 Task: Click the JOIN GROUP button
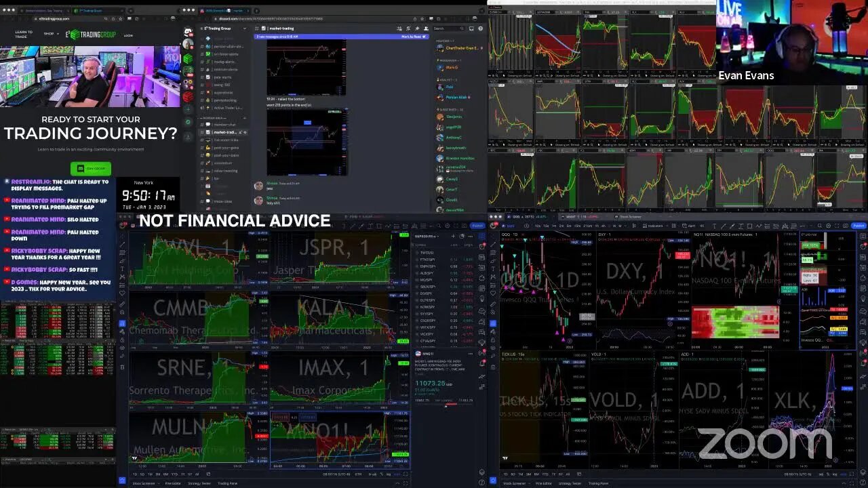click(x=90, y=169)
